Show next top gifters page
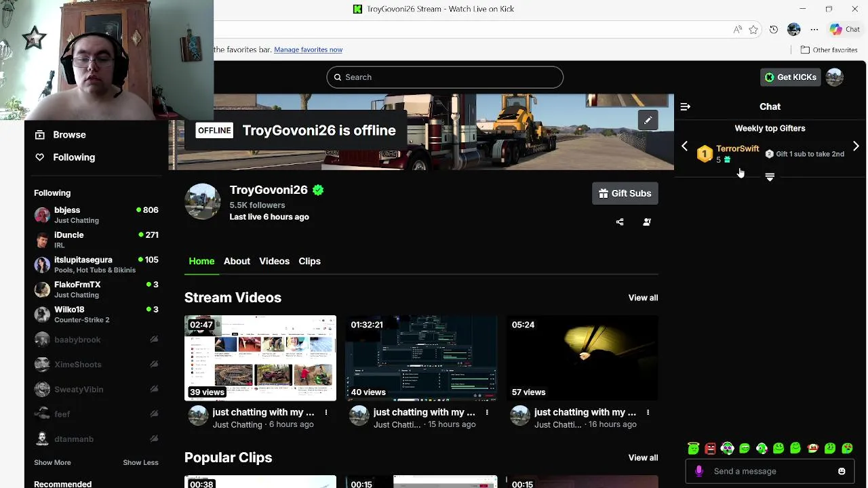Image resolution: width=868 pixels, height=488 pixels. pos(856,146)
